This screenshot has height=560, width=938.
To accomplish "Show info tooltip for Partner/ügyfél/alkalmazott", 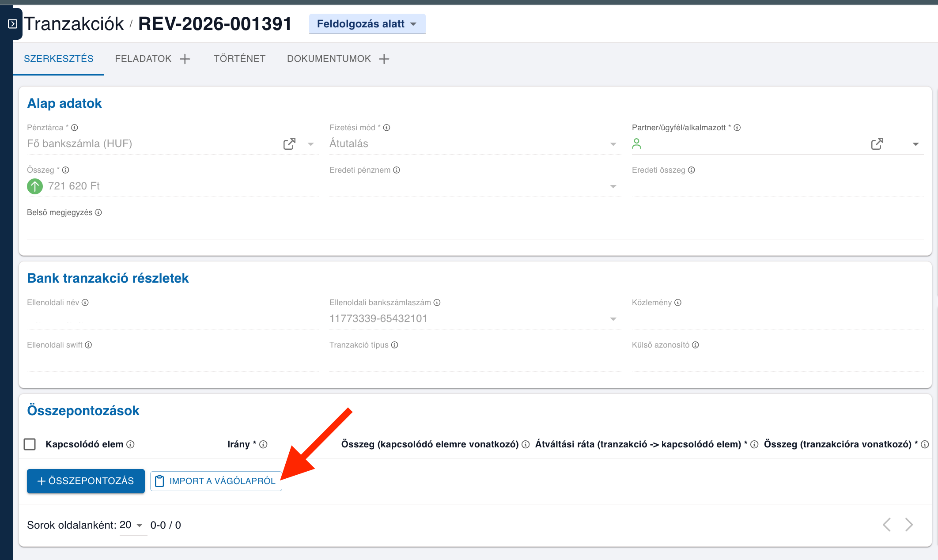I will pos(737,128).
